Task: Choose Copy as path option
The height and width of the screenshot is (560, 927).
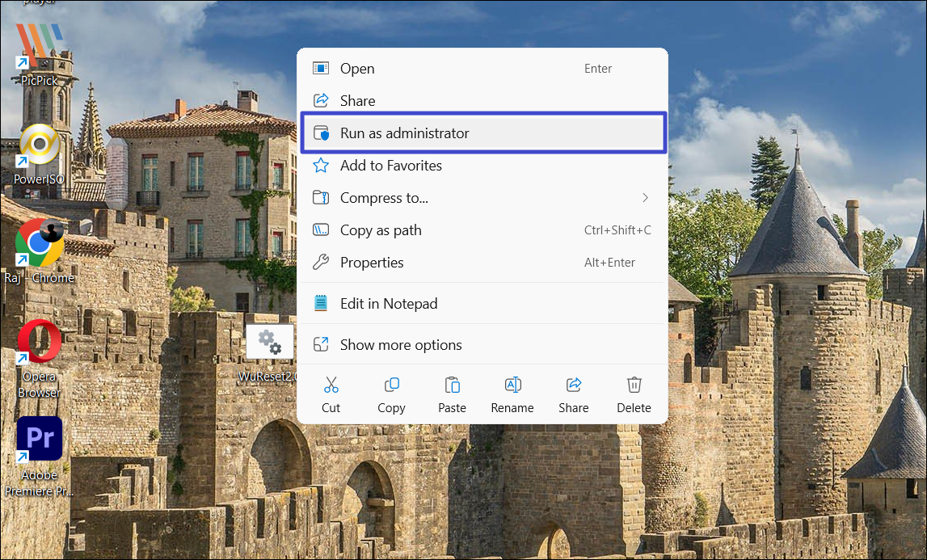Action: [381, 230]
